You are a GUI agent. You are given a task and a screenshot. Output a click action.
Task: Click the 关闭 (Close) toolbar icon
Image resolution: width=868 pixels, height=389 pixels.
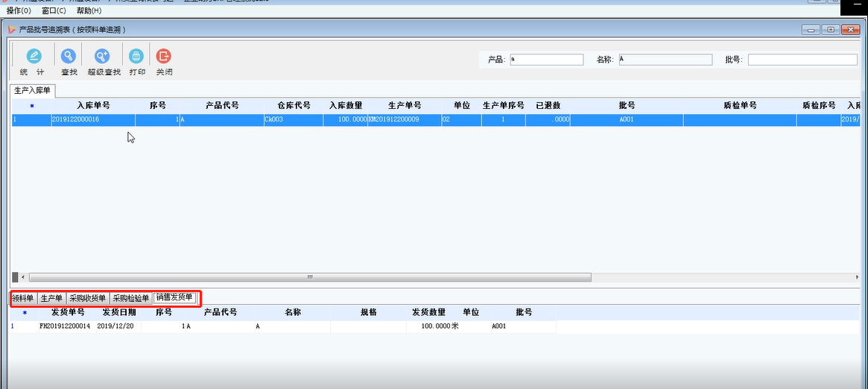point(164,57)
